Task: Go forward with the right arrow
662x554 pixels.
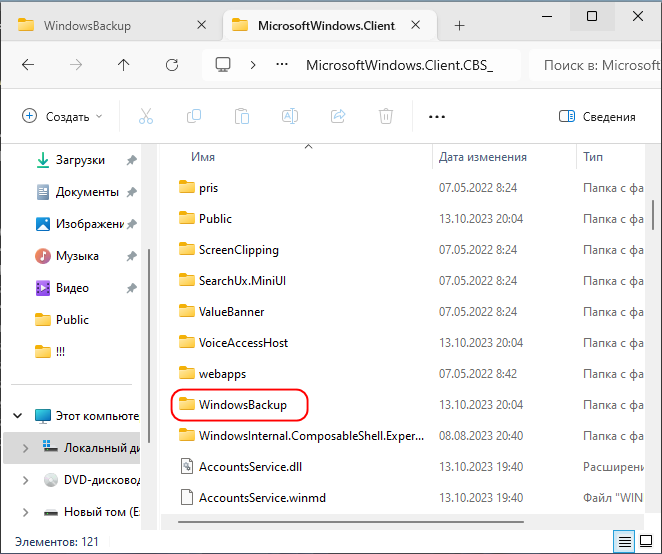Action: [x=76, y=65]
